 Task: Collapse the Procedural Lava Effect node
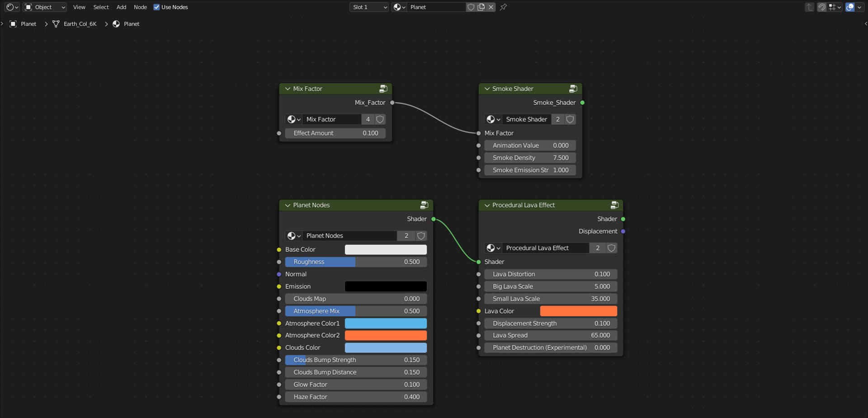(487, 205)
